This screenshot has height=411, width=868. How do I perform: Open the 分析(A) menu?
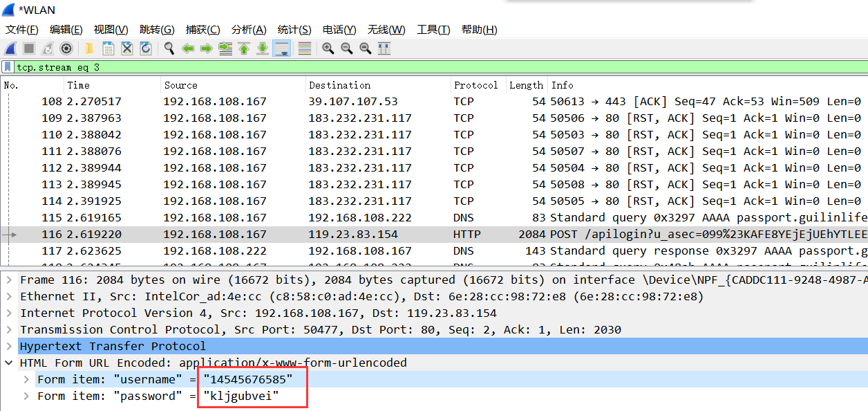pos(249,30)
